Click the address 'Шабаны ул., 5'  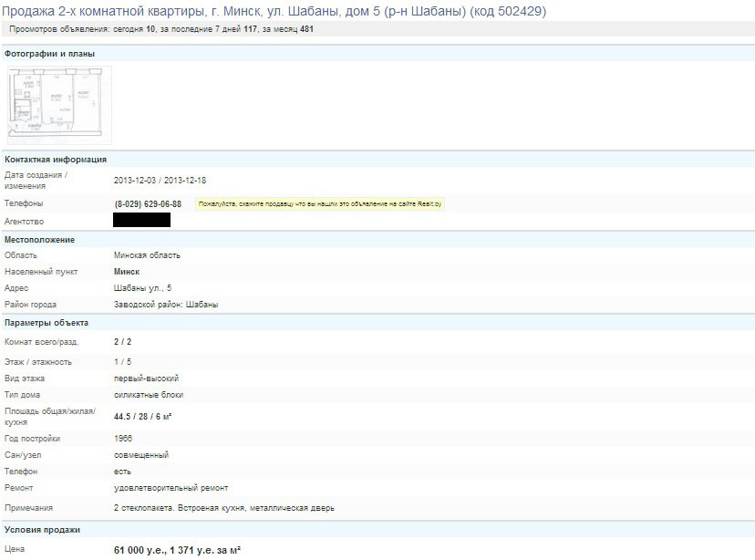pyautogui.click(x=142, y=288)
